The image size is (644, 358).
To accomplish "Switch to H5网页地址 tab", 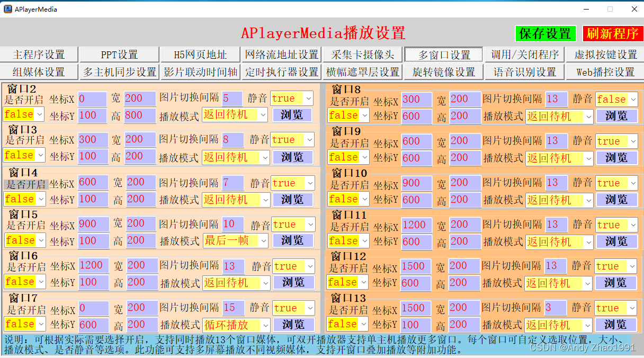I will point(201,55).
